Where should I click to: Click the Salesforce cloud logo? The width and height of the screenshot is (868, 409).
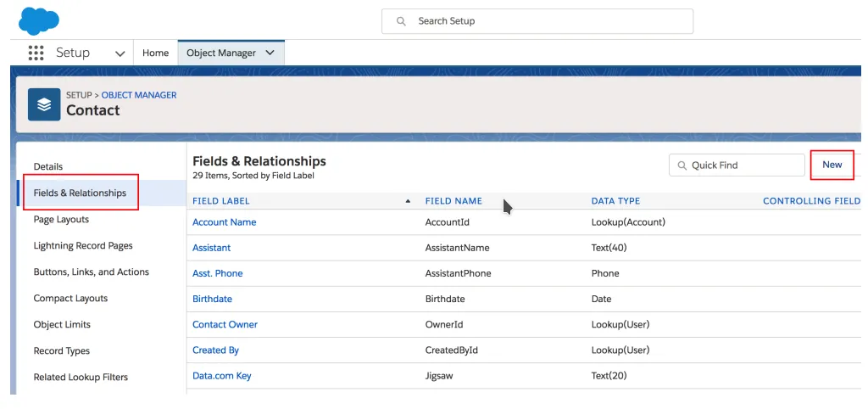tap(39, 21)
